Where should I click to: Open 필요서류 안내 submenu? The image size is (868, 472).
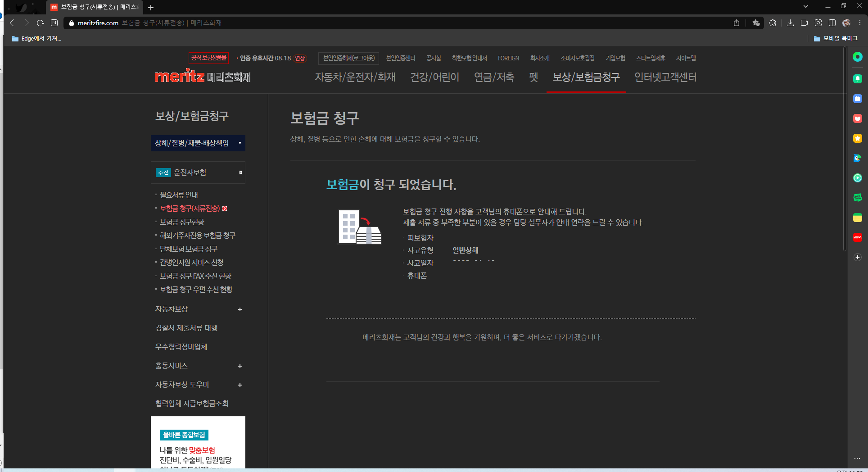pyautogui.click(x=179, y=195)
